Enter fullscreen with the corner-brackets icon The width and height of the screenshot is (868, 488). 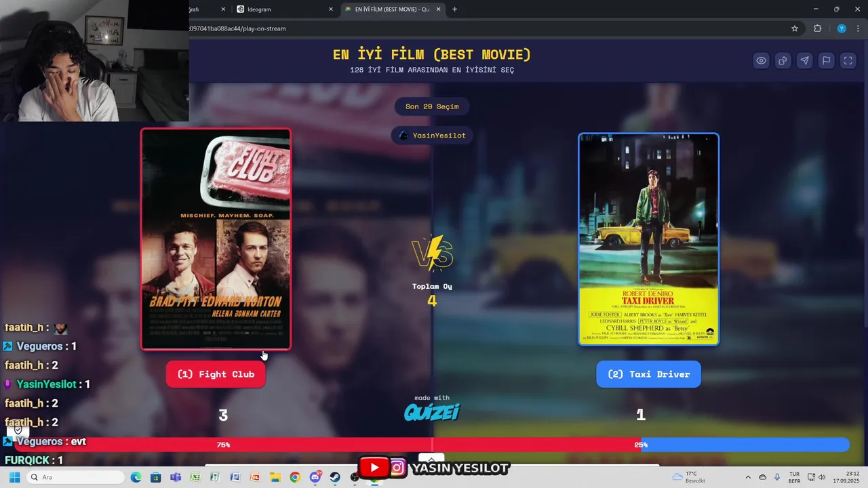pos(848,60)
